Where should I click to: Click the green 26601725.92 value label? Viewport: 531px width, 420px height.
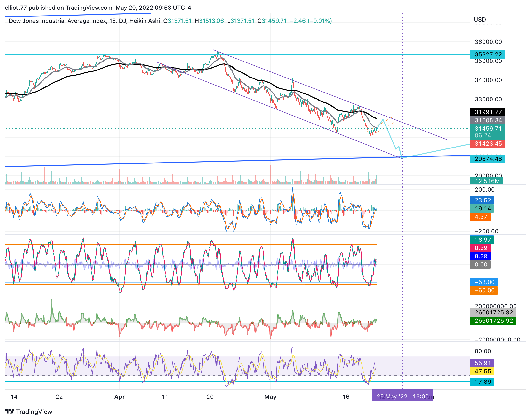(x=493, y=321)
